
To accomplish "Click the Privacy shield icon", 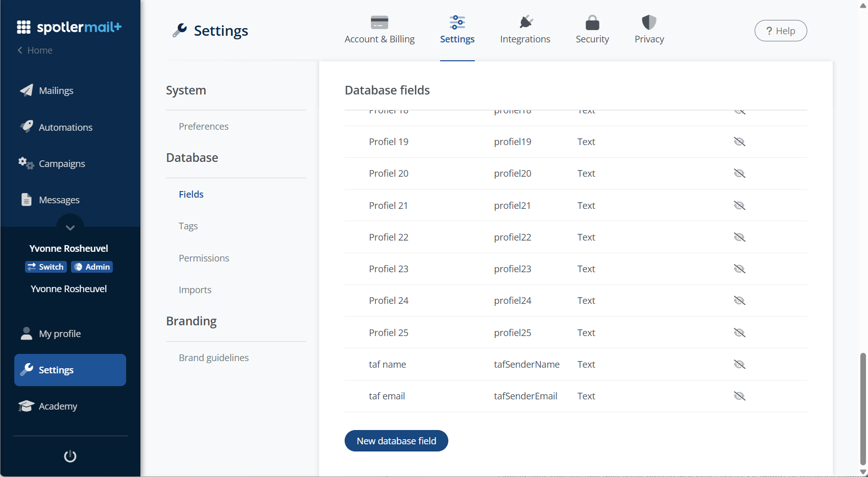I will [x=649, y=22].
